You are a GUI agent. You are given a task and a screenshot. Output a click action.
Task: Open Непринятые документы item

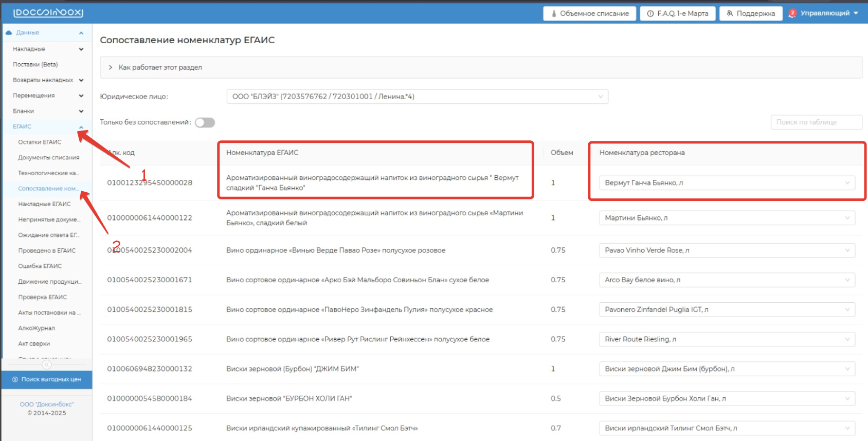[x=49, y=219]
